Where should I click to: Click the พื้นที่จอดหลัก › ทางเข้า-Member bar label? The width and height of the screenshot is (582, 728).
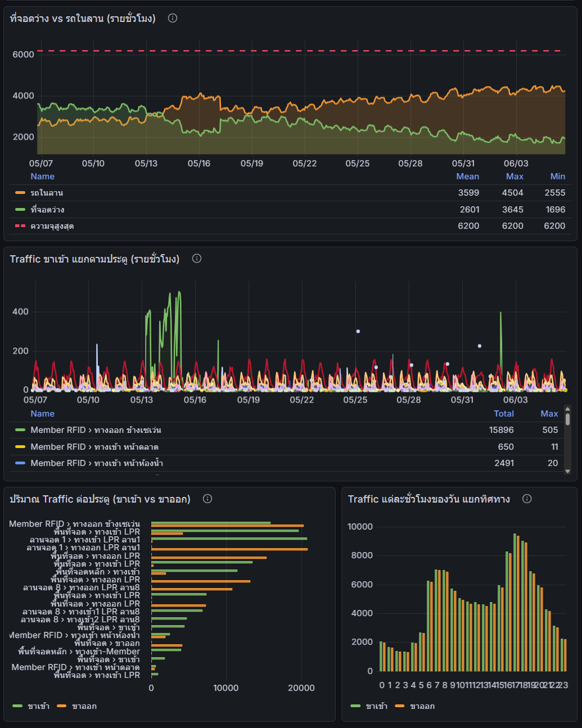coord(79,652)
